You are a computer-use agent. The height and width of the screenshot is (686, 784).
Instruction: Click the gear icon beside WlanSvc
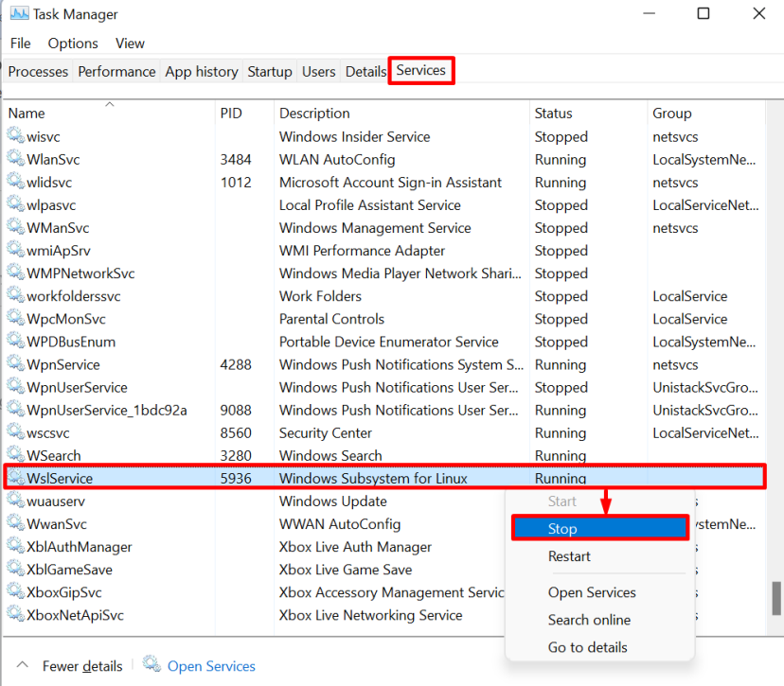[x=15, y=160]
